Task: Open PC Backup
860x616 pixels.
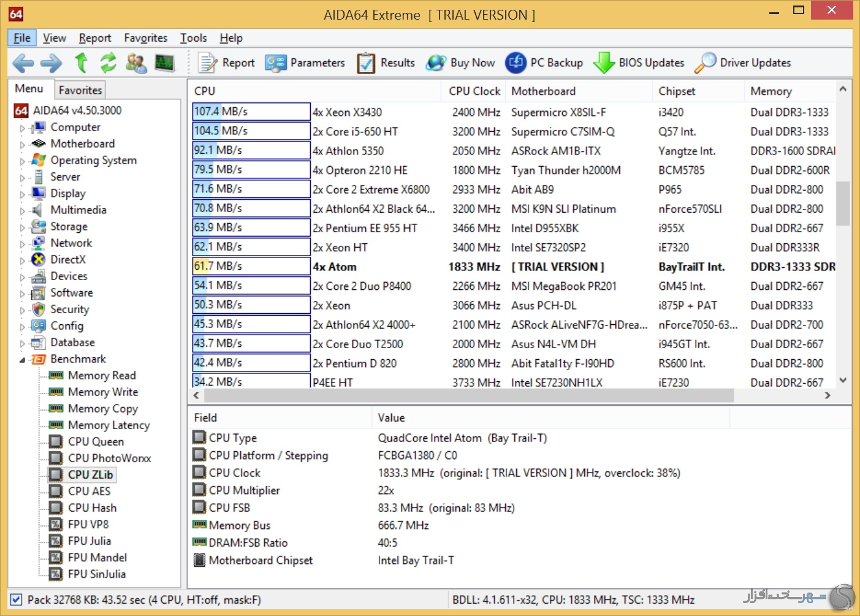Action: (x=544, y=63)
